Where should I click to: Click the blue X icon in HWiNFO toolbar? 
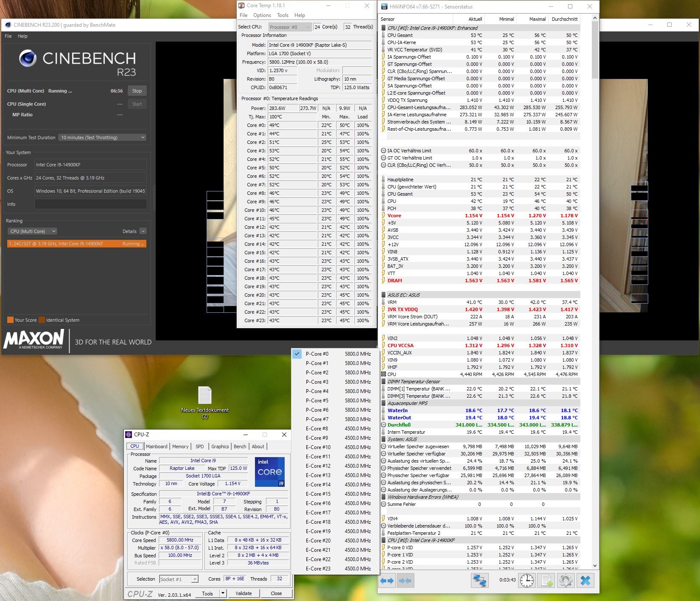pyautogui.click(x=585, y=581)
